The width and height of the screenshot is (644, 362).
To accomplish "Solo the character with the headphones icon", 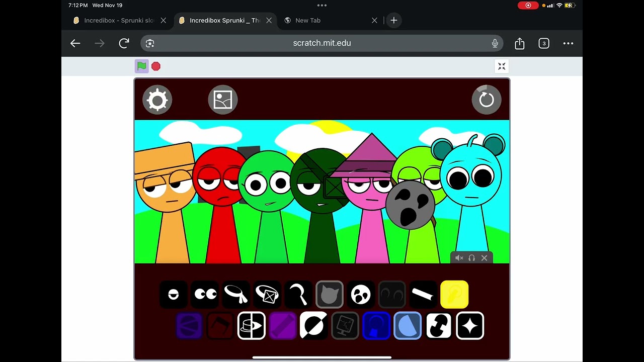I will click(471, 258).
